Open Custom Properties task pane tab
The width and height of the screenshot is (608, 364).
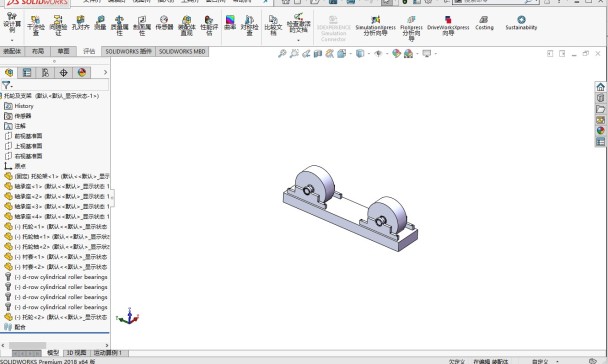pos(600,142)
